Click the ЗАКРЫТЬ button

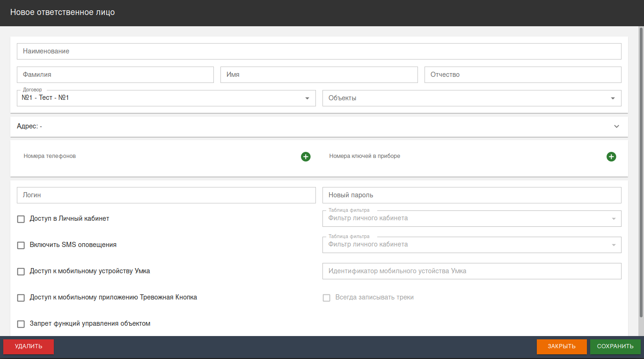click(562, 346)
